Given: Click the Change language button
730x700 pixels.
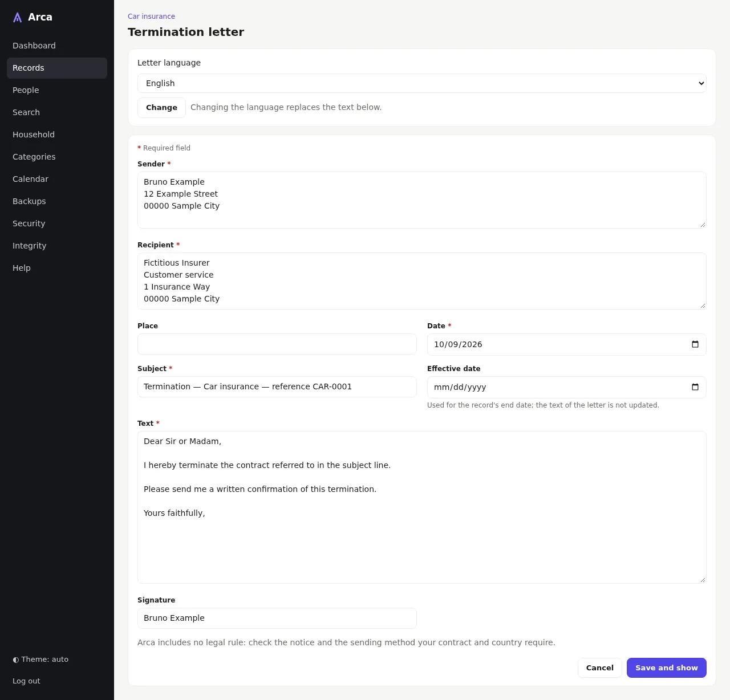Looking at the screenshot, I should [x=161, y=108].
